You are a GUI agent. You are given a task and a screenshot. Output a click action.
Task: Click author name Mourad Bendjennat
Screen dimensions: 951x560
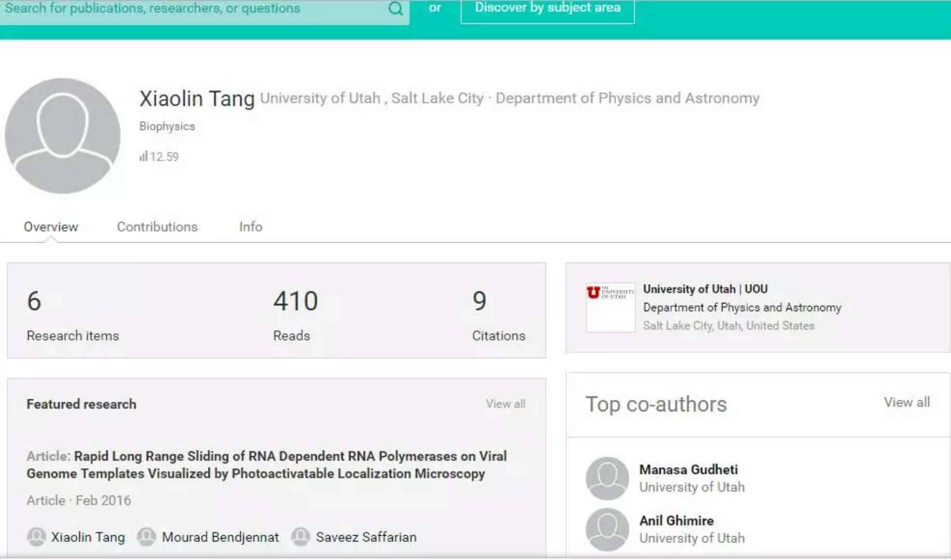coord(220,537)
